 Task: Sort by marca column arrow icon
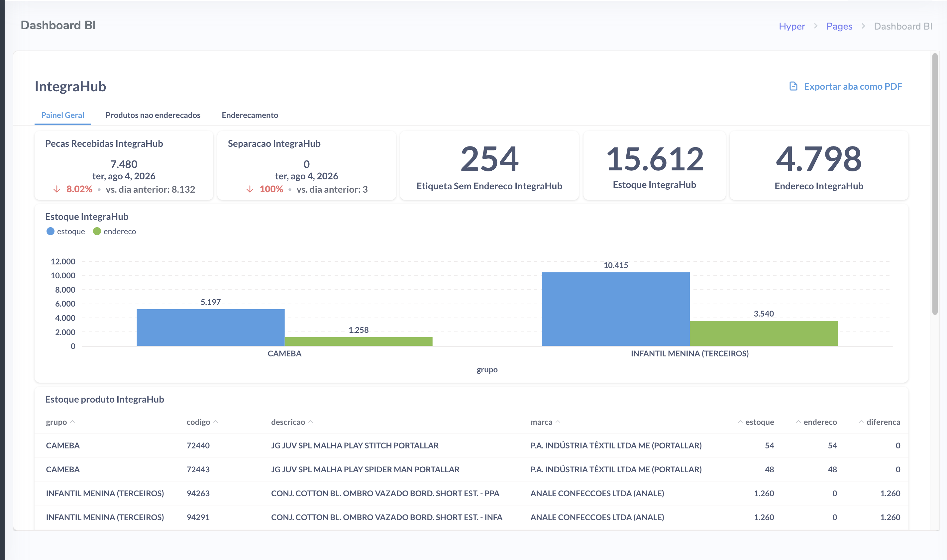click(x=558, y=422)
